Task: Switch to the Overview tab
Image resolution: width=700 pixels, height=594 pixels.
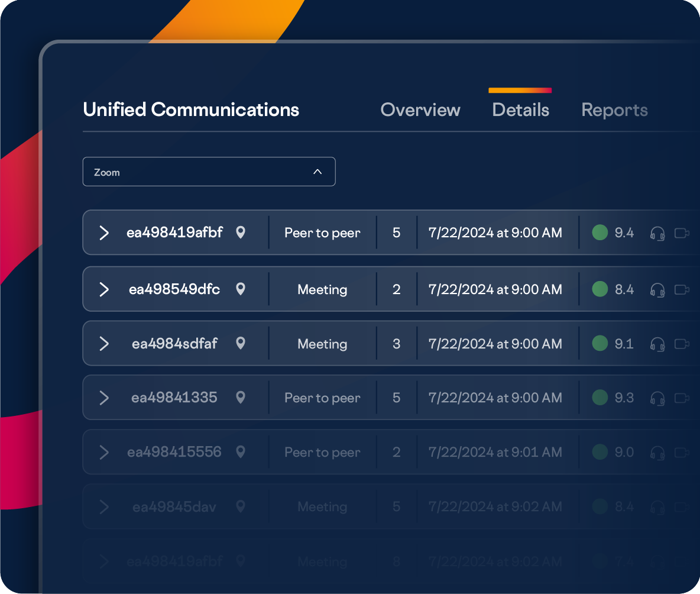Action: (420, 110)
